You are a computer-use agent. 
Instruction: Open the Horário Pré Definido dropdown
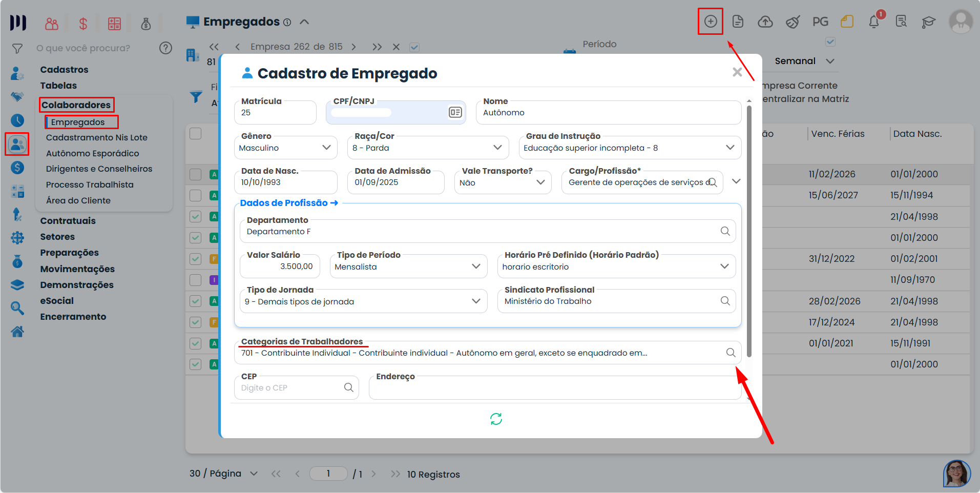pyautogui.click(x=616, y=266)
